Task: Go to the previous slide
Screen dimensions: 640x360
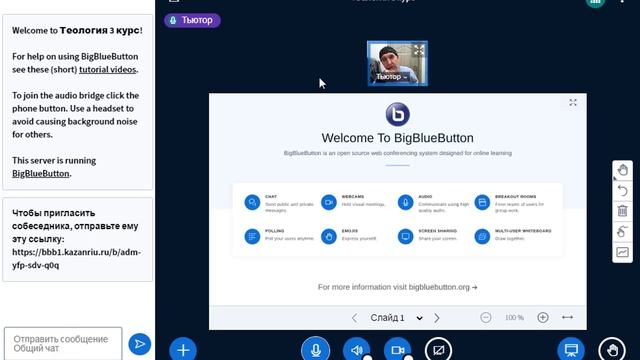Action: point(354,318)
